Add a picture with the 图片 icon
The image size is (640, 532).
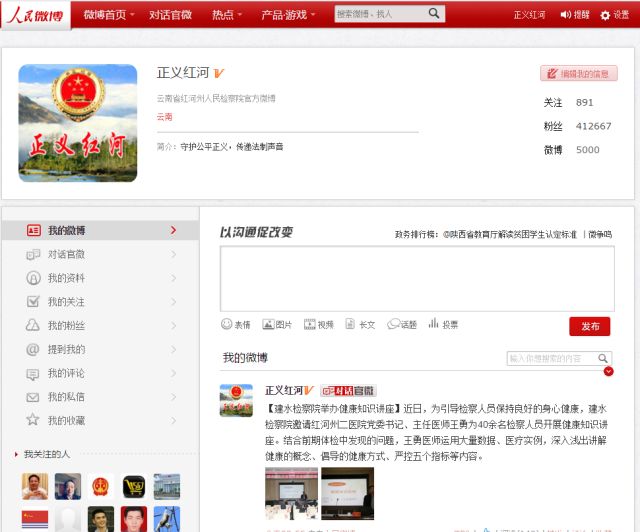point(268,325)
